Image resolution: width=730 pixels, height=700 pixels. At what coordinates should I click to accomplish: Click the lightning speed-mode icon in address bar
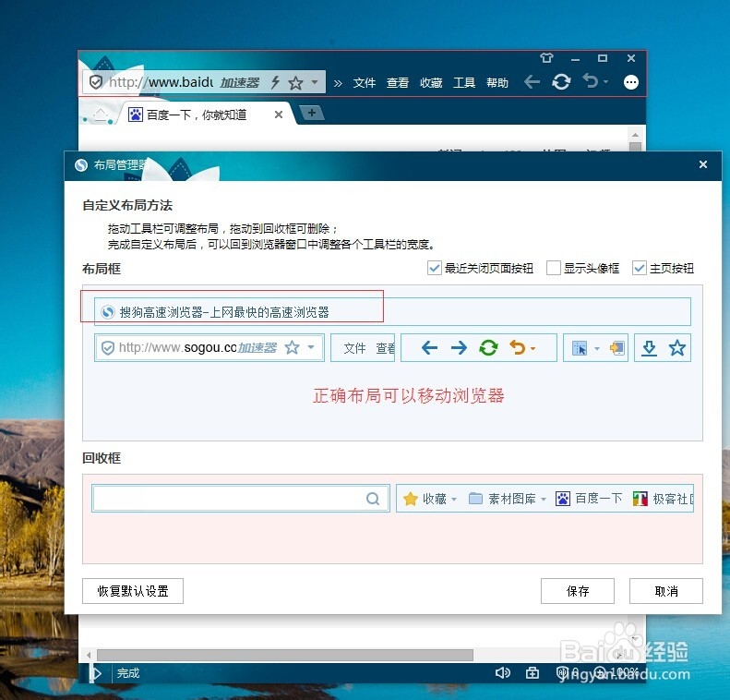[275, 82]
